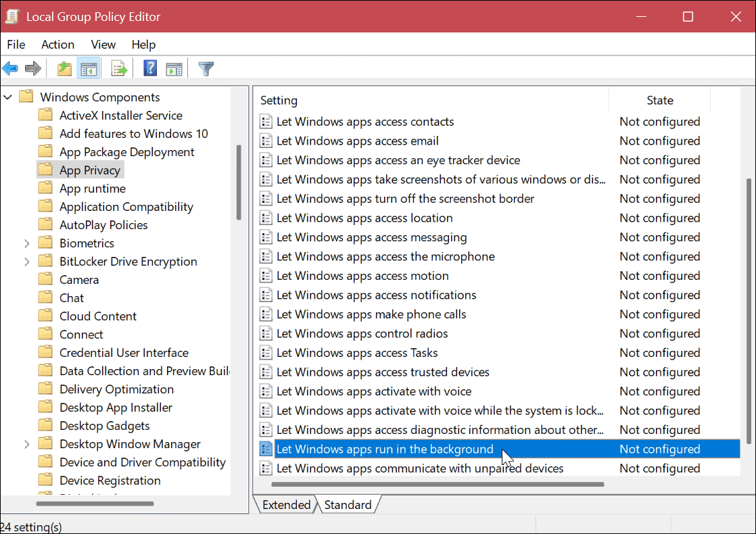Select Desktop Gadgets folder
756x534 pixels.
tap(105, 426)
